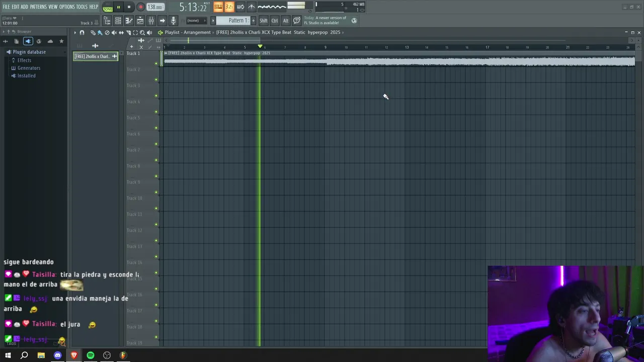Toggle the countdown before recording icon

(x=229, y=7)
